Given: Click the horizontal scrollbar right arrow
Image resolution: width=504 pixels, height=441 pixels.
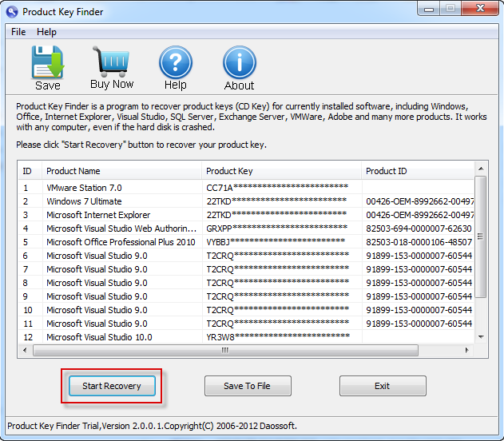Looking at the screenshot, I should (x=468, y=350).
